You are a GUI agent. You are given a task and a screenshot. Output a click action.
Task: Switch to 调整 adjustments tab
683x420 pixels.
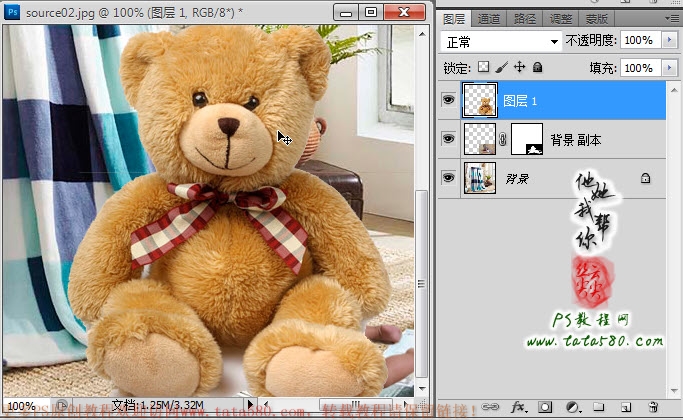[x=561, y=19]
